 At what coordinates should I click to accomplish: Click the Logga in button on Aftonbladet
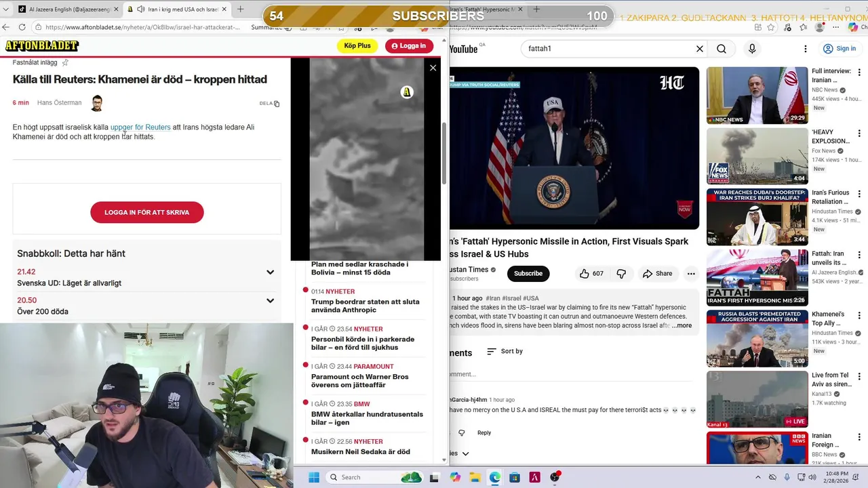[409, 46]
